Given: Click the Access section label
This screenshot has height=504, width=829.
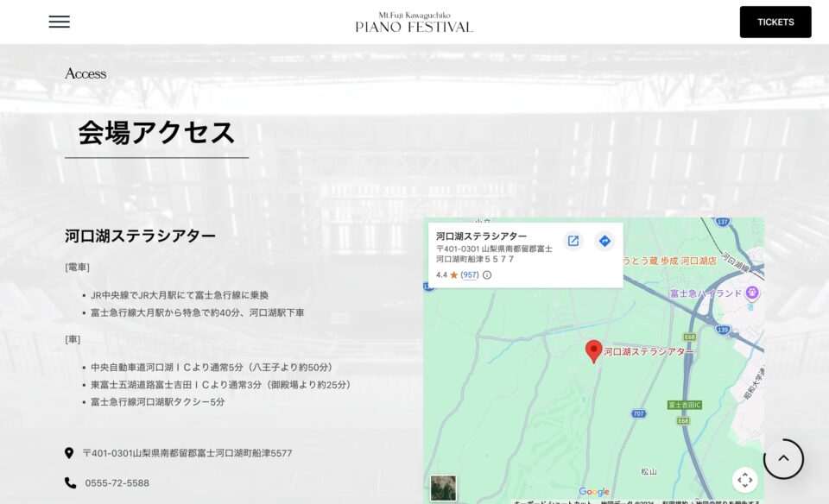Looking at the screenshot, I should click(85, 73).
